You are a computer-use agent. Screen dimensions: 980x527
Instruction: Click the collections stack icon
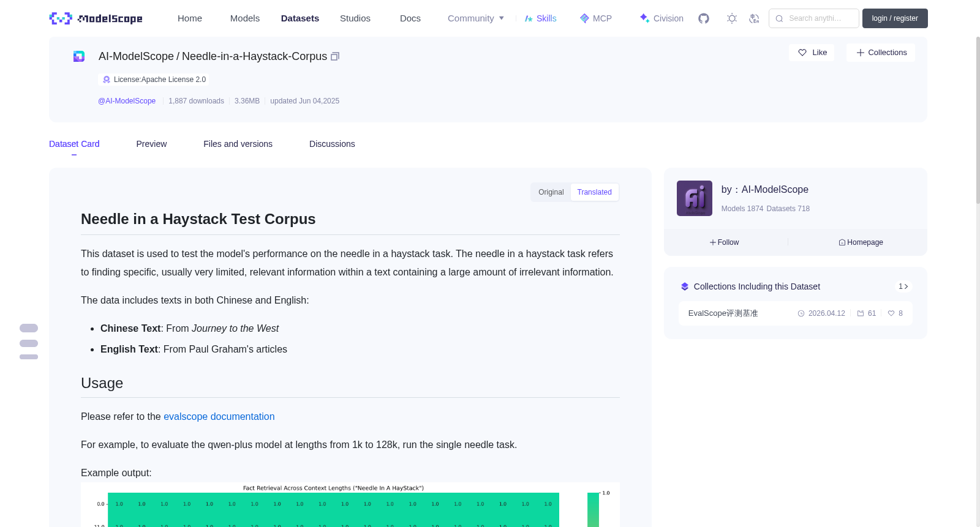click(685, 286)
